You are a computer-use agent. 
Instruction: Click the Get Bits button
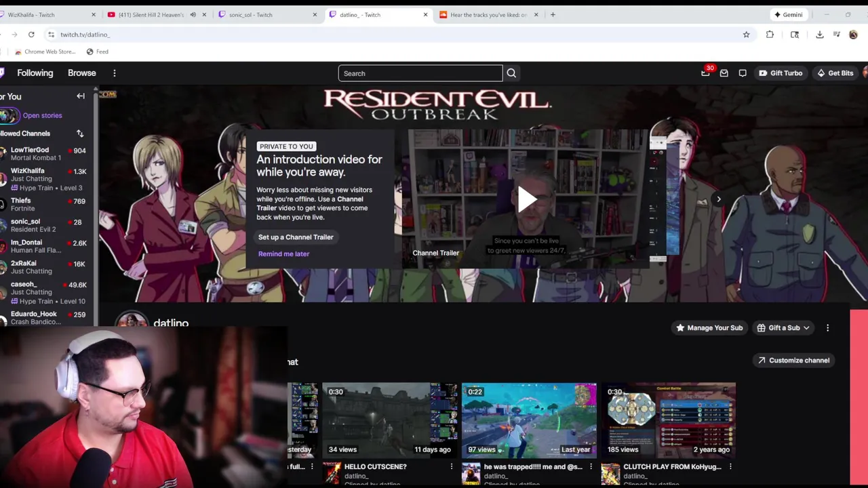click(835, 73)
